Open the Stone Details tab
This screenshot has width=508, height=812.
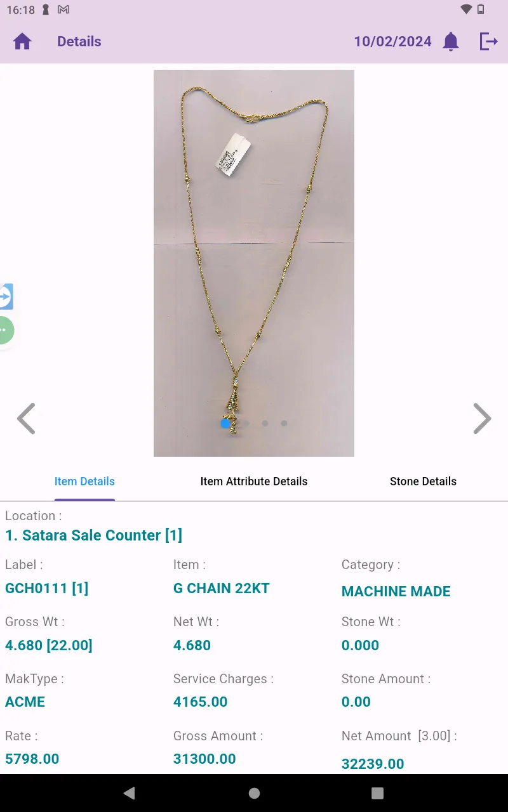(423, 481)
